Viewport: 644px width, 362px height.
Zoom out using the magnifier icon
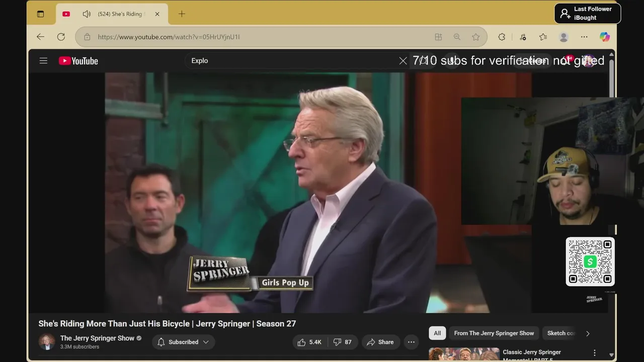pyautogui.click(x=457, y=37)
